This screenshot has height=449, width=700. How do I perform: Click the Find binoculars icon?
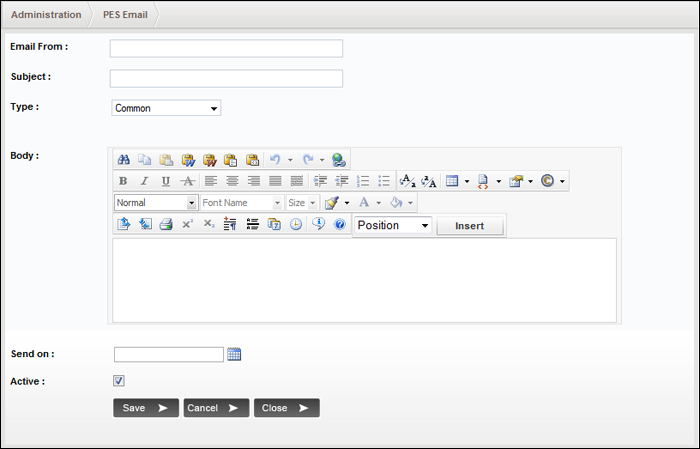click(124, 160)
